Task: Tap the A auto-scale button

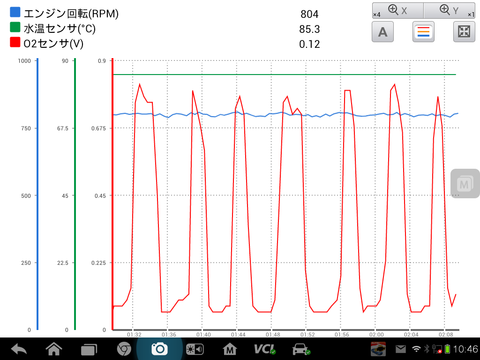Action: tap(383, 32)
